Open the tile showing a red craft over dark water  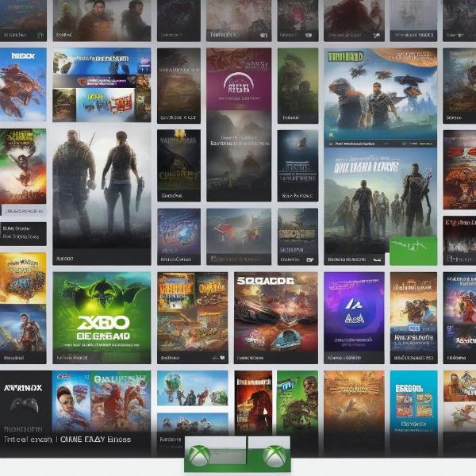click(239, 236)
